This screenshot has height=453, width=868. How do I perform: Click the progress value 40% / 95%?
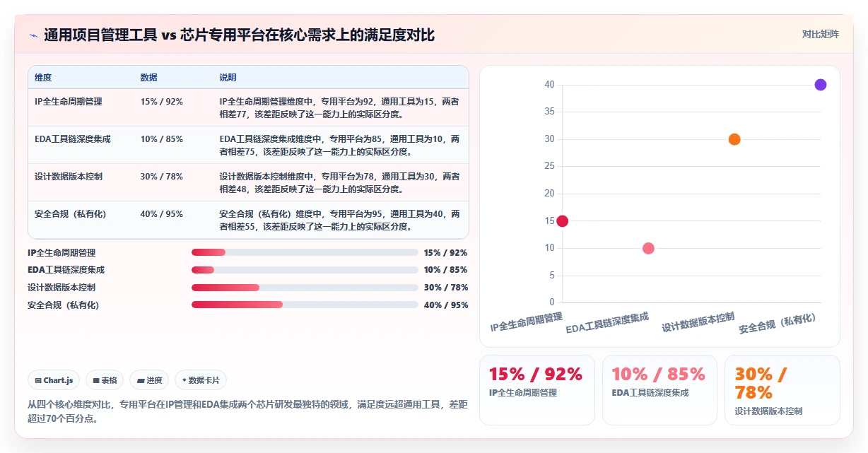click(x=445, y=305)
